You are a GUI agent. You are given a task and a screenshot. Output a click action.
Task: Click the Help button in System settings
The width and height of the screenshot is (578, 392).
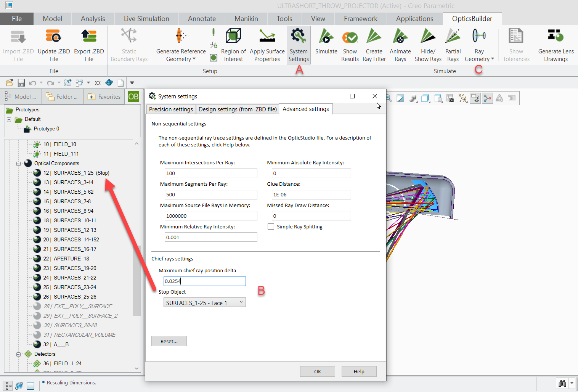(359, 371)
